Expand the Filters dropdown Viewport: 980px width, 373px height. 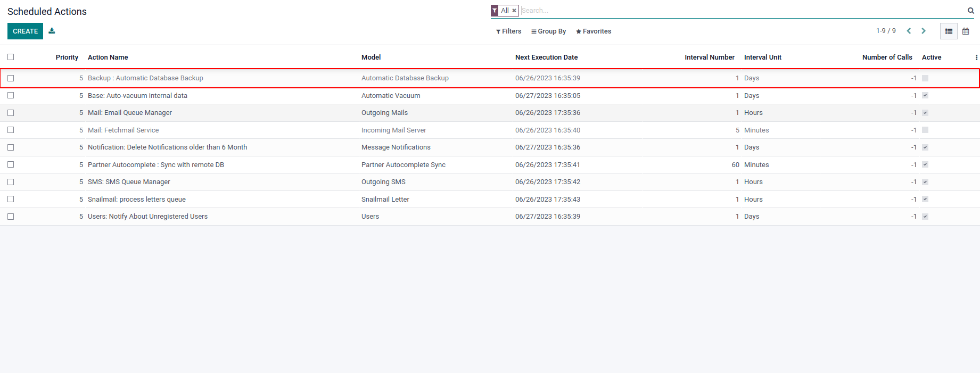[x=508, y=31]
